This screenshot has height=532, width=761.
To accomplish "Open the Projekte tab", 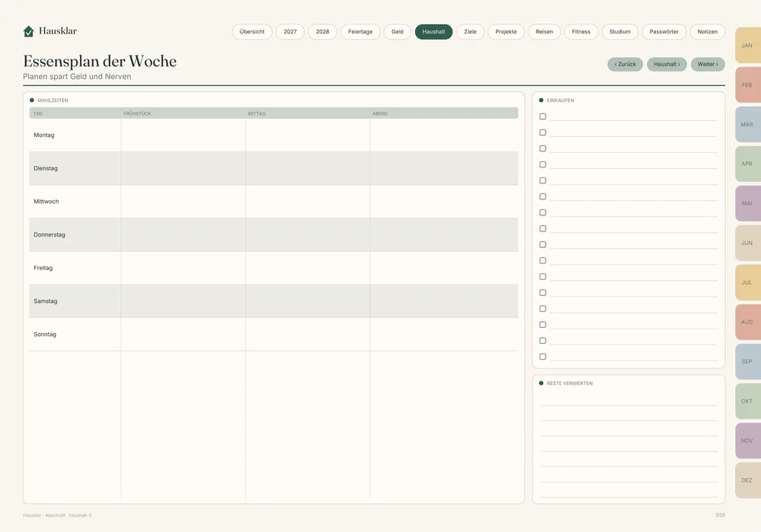I will point(506,31).
